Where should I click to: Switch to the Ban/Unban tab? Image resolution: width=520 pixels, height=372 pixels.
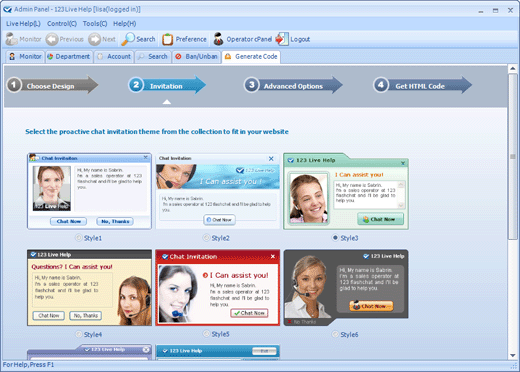(x=197, y=57)
